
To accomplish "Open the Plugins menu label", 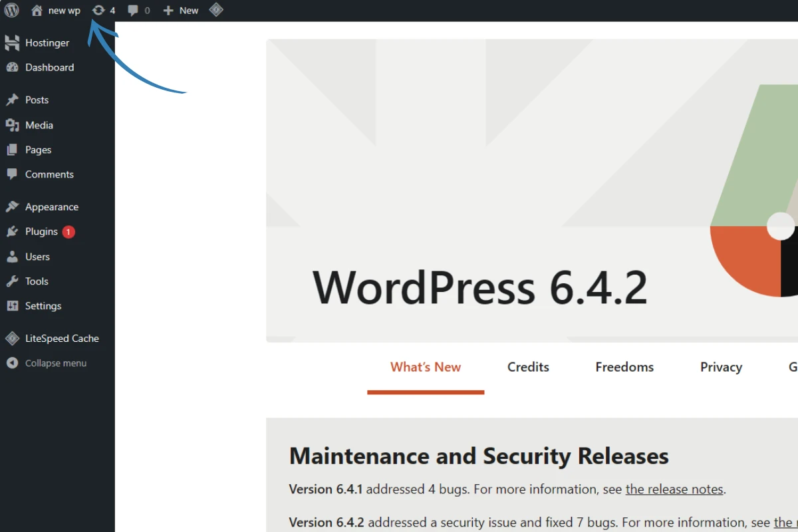I will [41, 231].
